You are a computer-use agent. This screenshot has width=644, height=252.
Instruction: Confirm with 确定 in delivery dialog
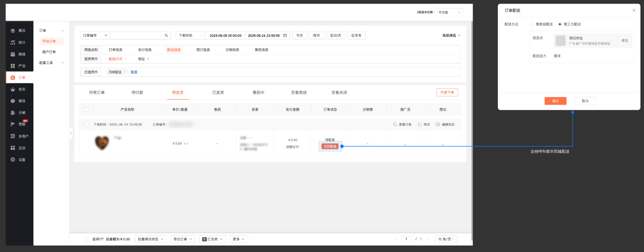tap(555, 101)
